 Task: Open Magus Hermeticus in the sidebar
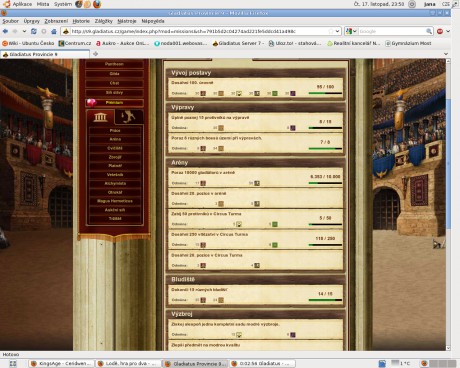[x=115, y=201]
